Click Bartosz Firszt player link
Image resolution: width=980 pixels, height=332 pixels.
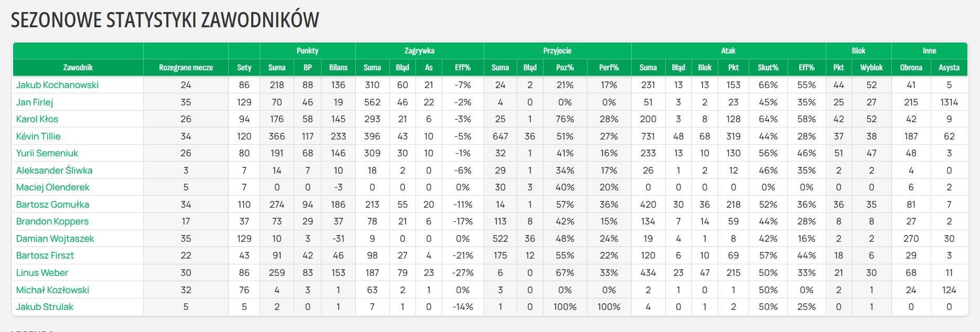(45, 255)
